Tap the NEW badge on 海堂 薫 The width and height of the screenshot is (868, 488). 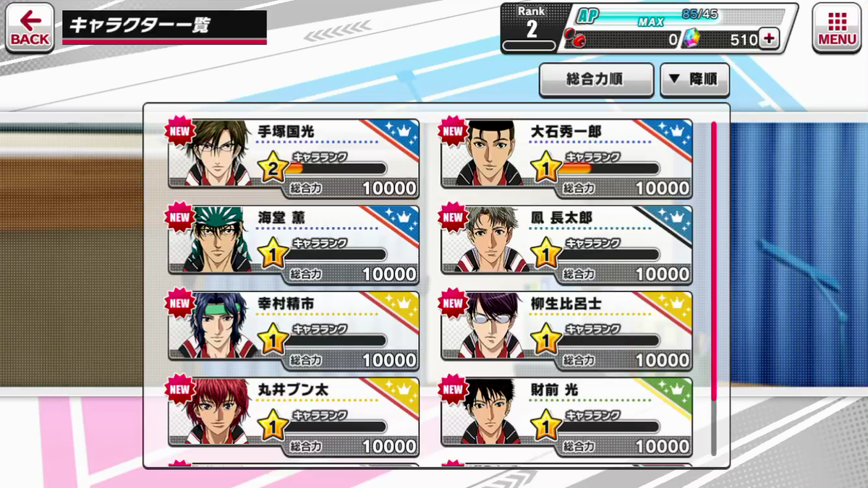[179, 218]
